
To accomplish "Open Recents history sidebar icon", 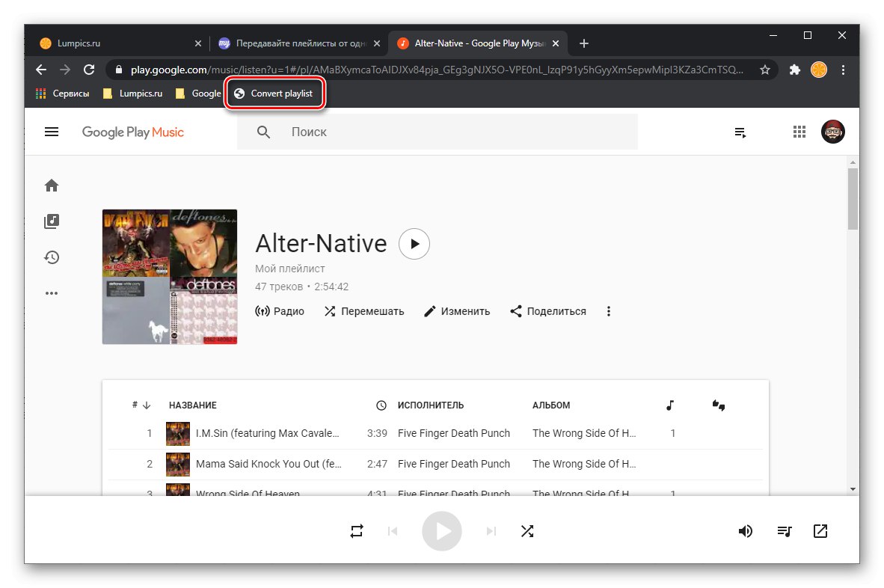I will [52, 257].
